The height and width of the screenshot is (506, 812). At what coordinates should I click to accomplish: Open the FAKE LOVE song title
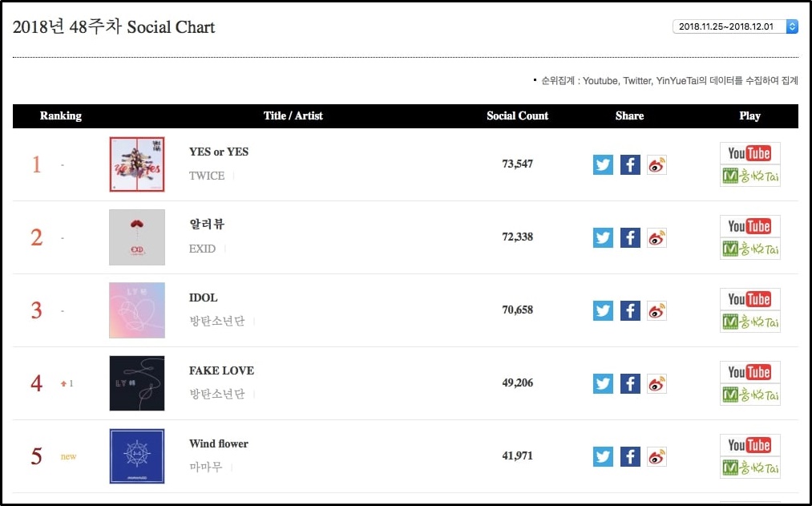coord(221,370)
